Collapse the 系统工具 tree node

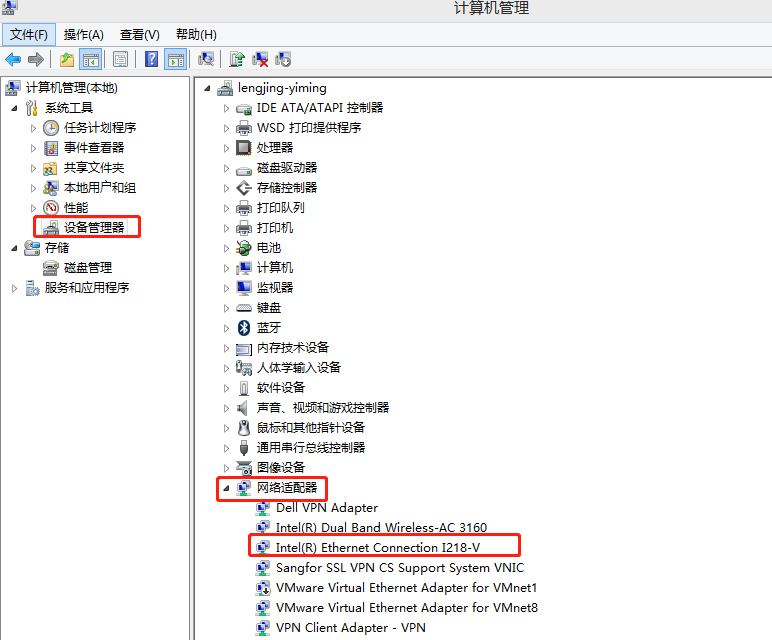tap(14, 108)
